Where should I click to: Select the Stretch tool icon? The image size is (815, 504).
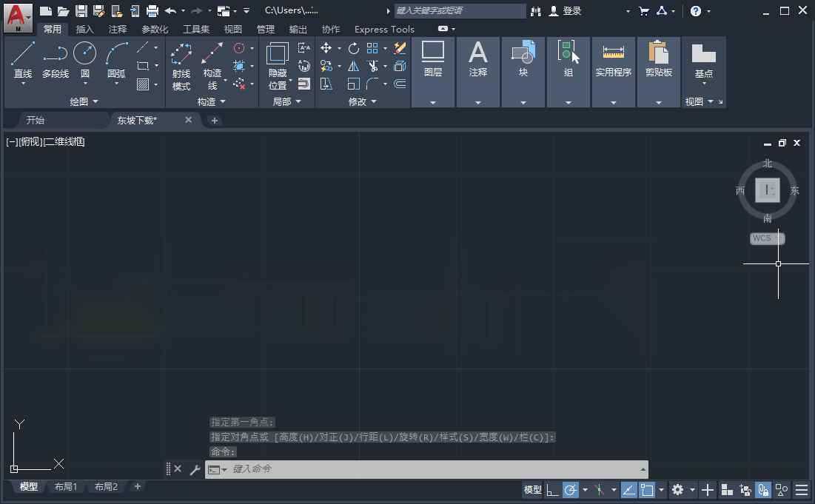click(x=326, y=84)
